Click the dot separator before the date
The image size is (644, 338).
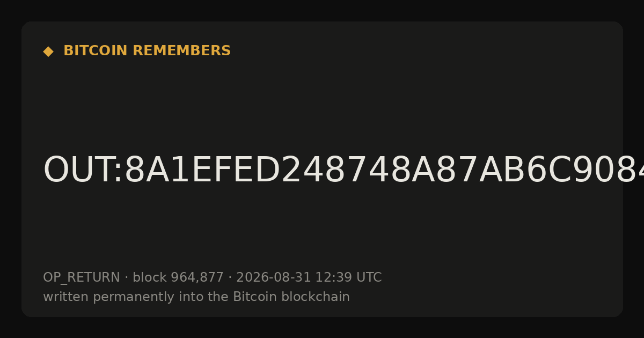pyautogui.click(x=230, y=278)
